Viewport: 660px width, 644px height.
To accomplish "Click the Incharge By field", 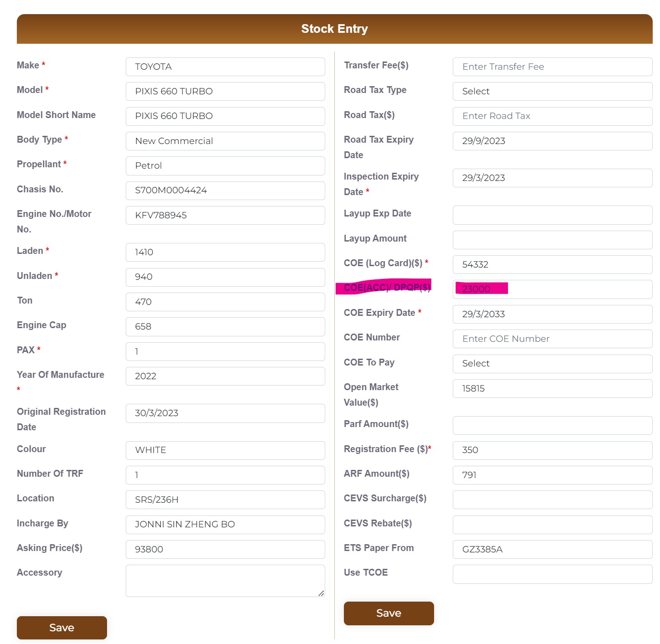I will [225, 524].
